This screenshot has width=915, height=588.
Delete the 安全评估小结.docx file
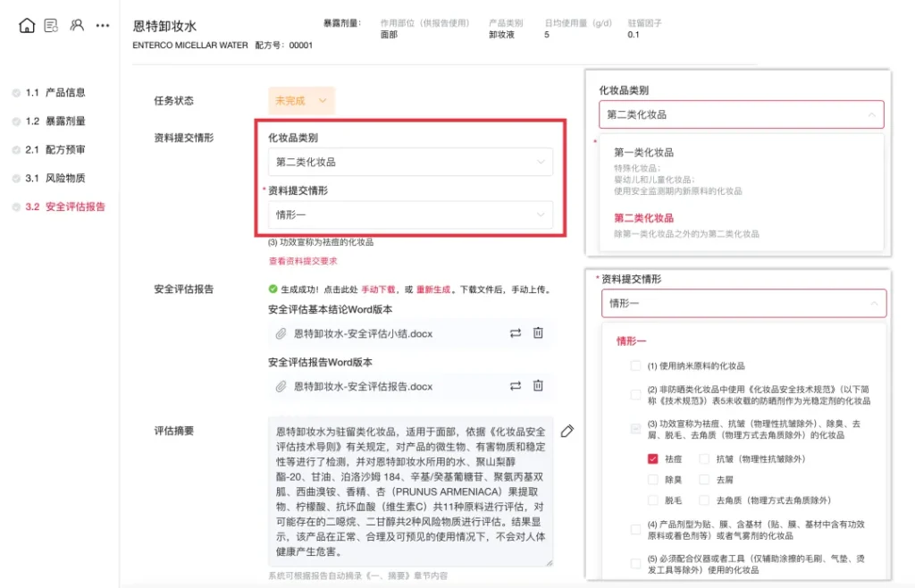[538, 333]
